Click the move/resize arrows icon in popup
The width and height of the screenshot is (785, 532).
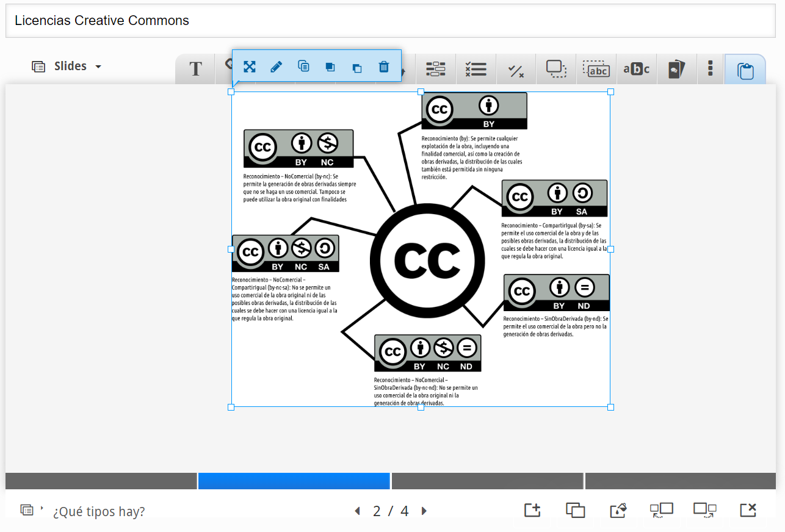(249, 66)
